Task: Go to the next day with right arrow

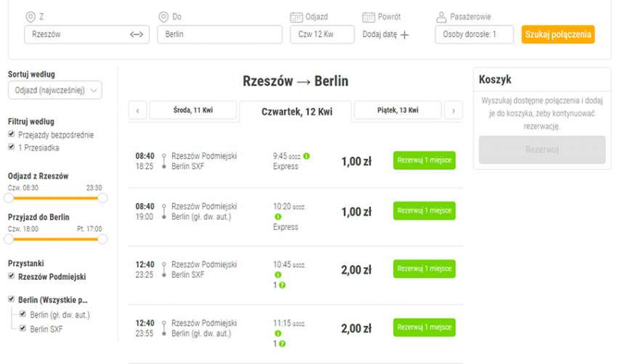Action: click(453, 111)
